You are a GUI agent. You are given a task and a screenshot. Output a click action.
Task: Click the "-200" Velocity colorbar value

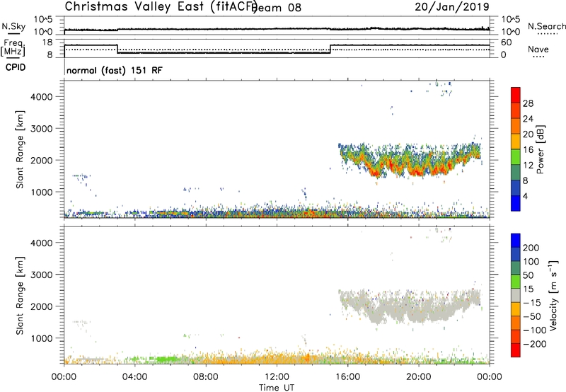(x=534, y=344)
